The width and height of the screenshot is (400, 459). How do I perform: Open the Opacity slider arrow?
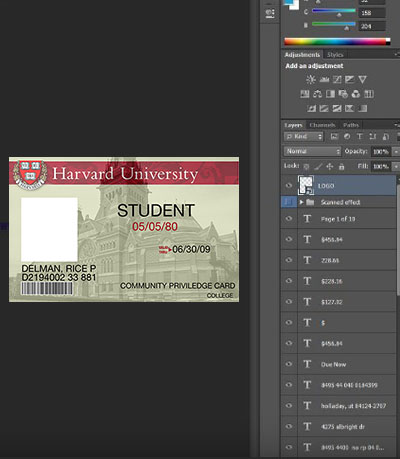click(396, 151)
